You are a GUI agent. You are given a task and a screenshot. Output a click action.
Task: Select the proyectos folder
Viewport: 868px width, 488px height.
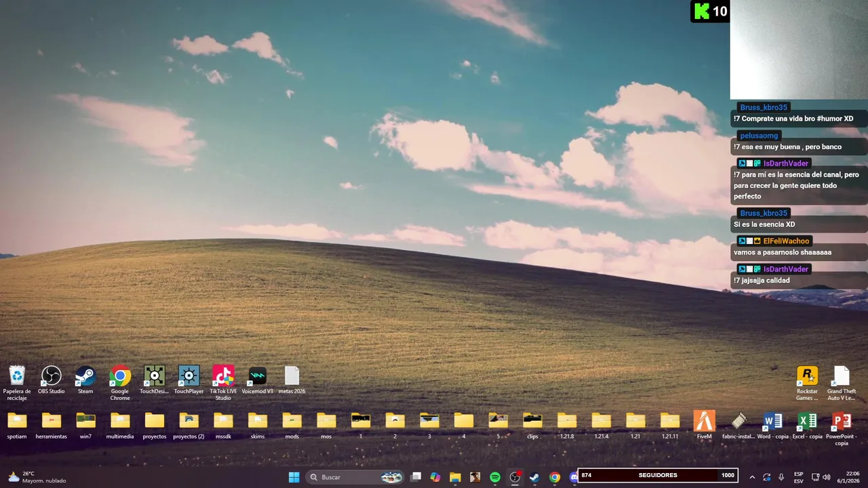[155, 426]
